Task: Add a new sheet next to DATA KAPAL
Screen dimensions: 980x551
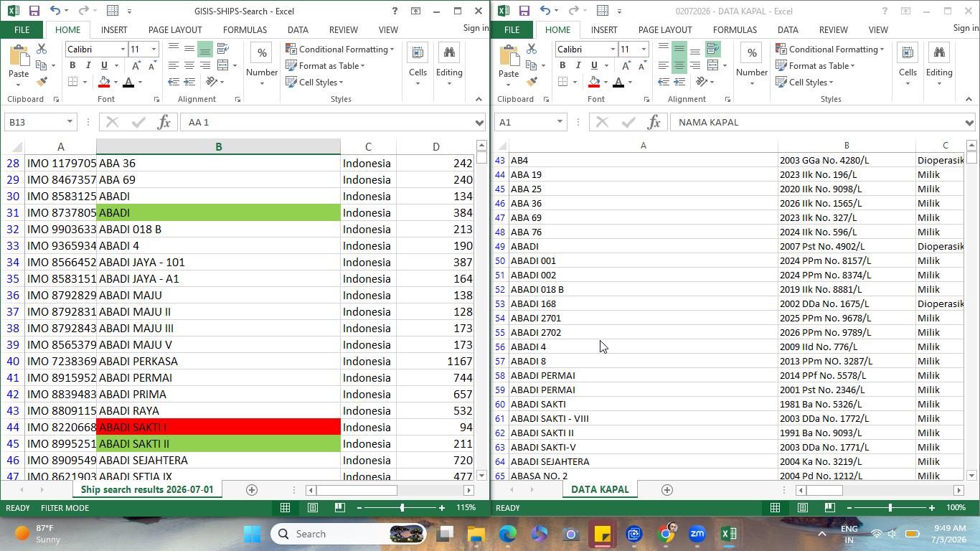Action: (x=666, y=489)
